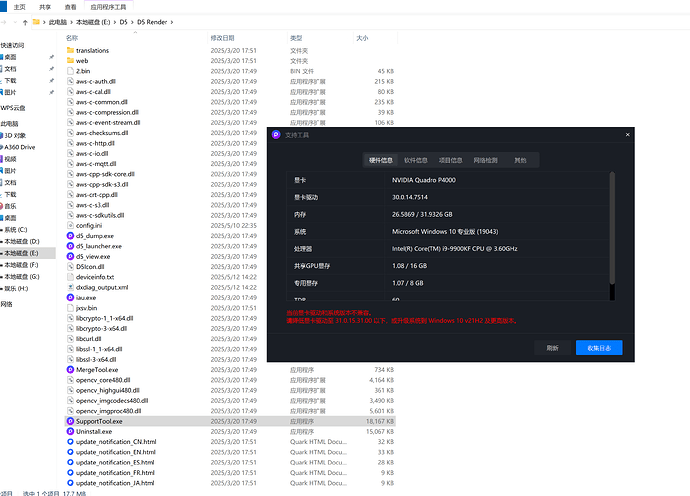
Task: Go up one folder with the up arrow
Action: 25,22
